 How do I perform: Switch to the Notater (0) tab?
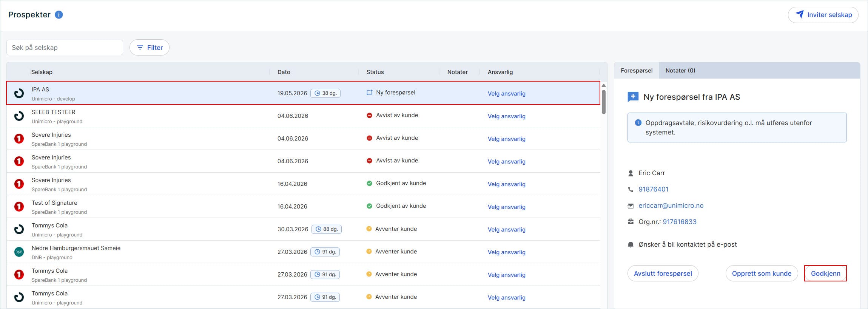(680, 71)
